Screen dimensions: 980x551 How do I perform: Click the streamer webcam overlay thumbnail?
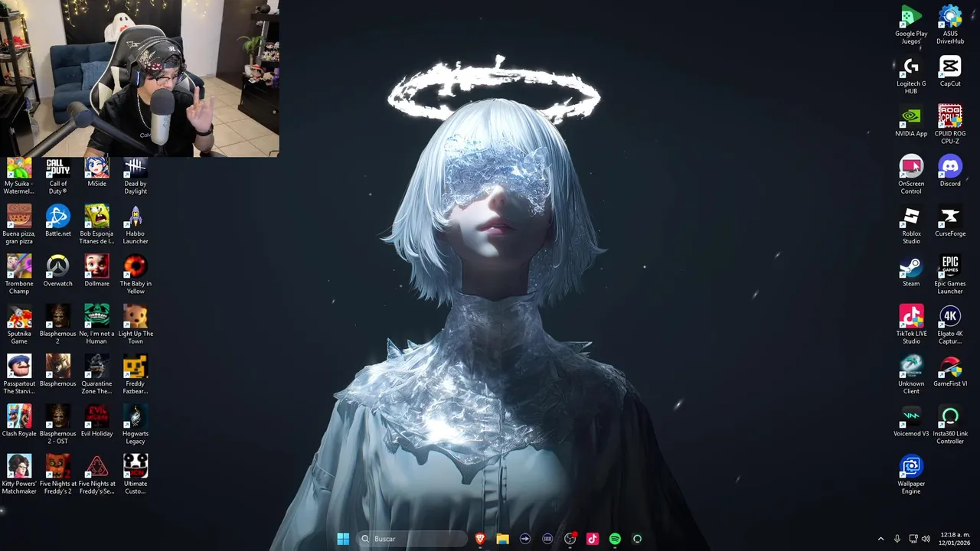[x=139, y=78]
